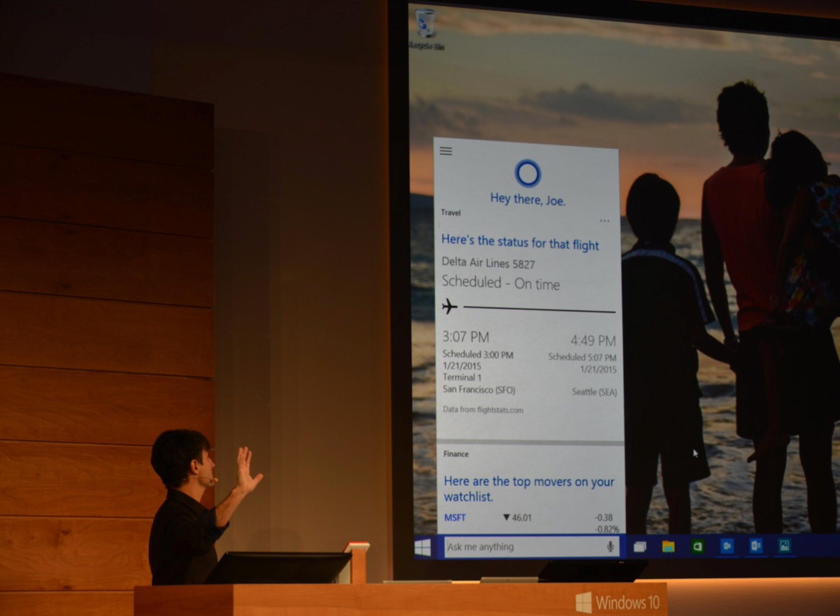840x616 pixels.
Task: Click the '4:49 PM' arrival time
Action: pos(593,341)
